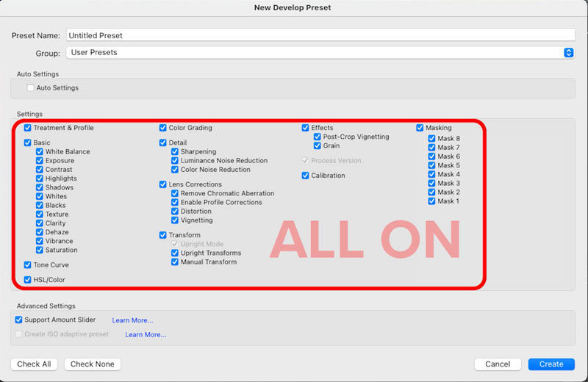Open the Group dropdown set to User Presets
The width and height of the screenshot is (588, 382).
point(320,52)
